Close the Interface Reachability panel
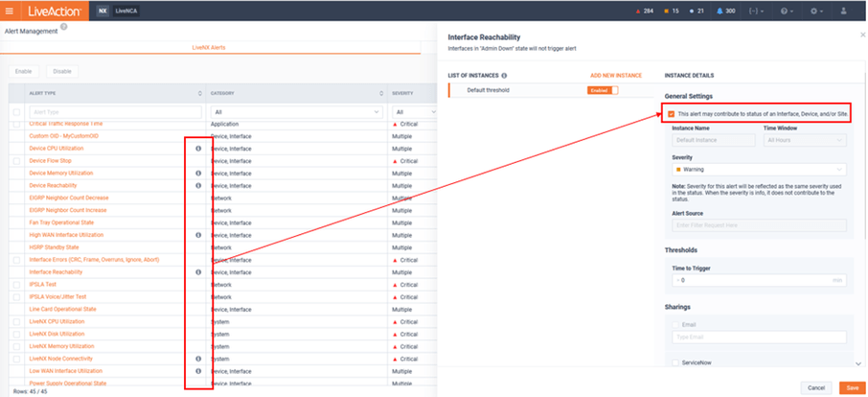This screenshot has height=397, width=868. point(862,34)
